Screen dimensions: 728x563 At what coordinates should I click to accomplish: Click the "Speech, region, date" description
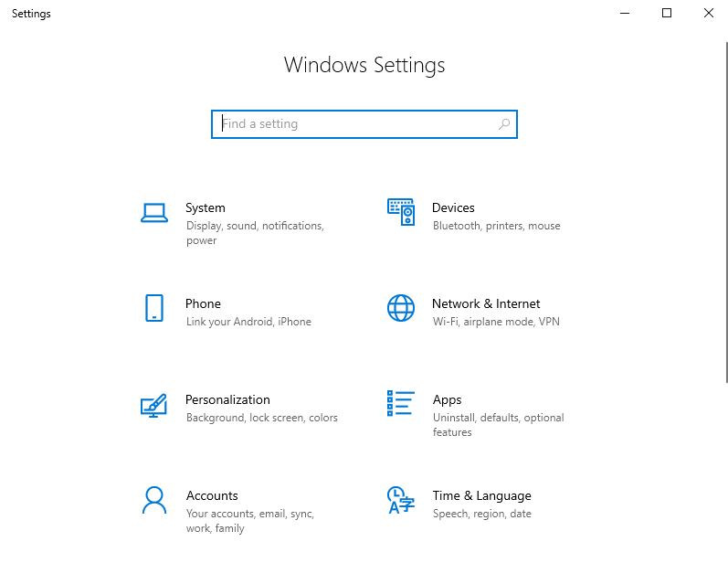pos(481,514)
